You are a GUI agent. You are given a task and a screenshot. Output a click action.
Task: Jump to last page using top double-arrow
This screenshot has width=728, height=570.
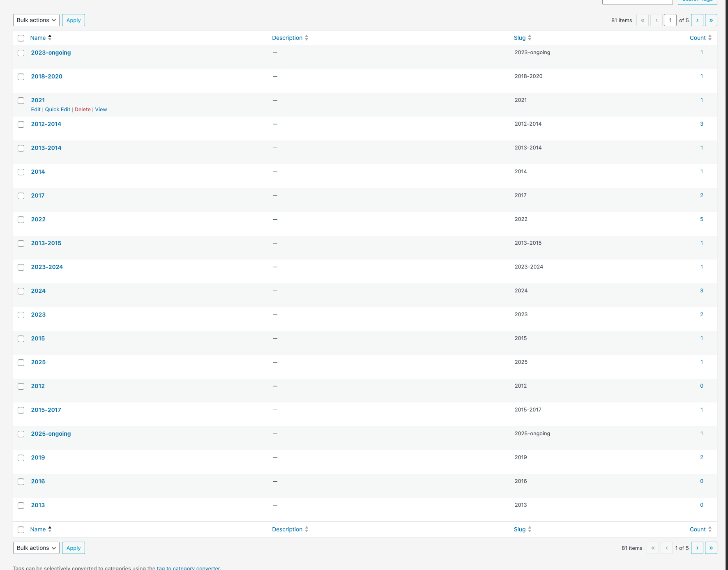(711, 20)
